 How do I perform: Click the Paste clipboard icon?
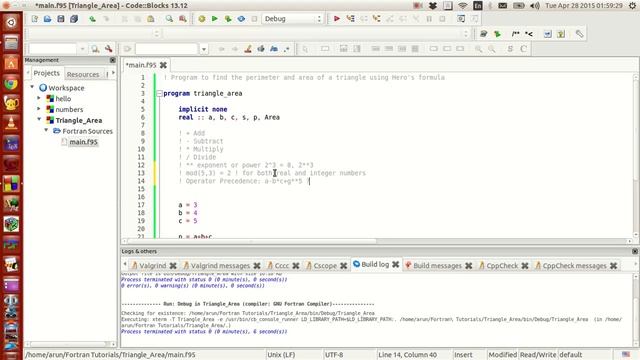click(x=151, y=19)
